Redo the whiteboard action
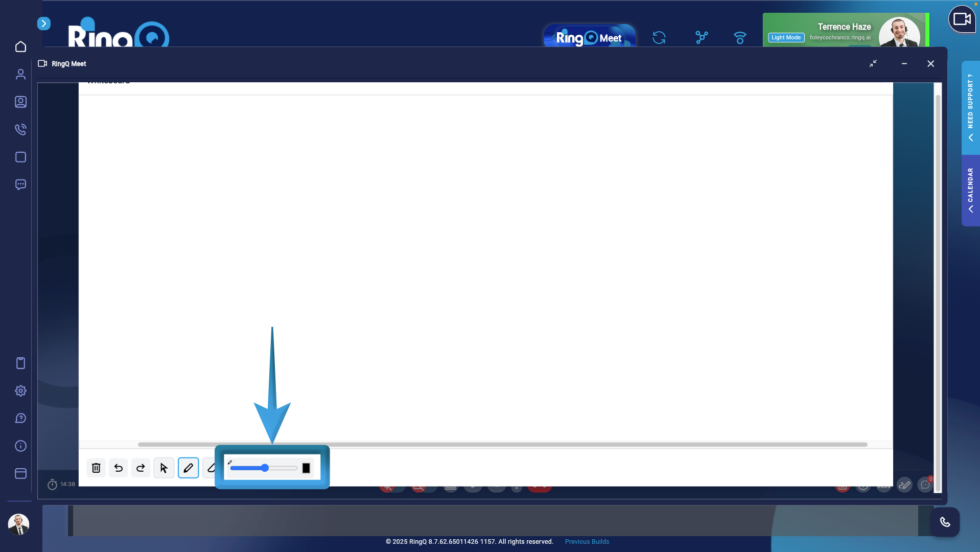The height and width of the screenshot is (552, 980). click(141, 468)
